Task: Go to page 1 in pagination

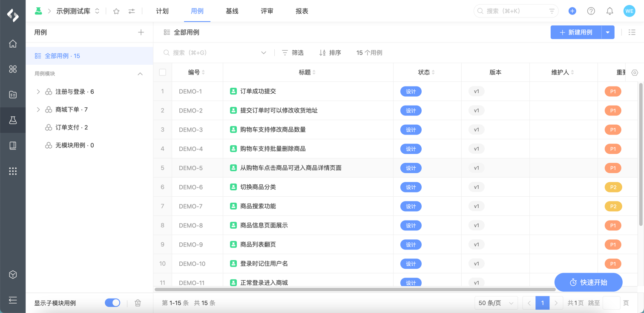Action: point(542,303)
